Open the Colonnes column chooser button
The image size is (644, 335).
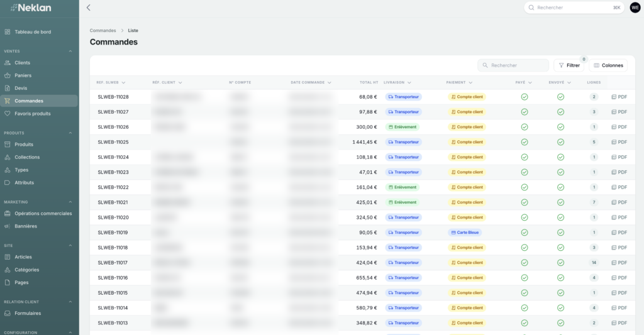(608, 65)
